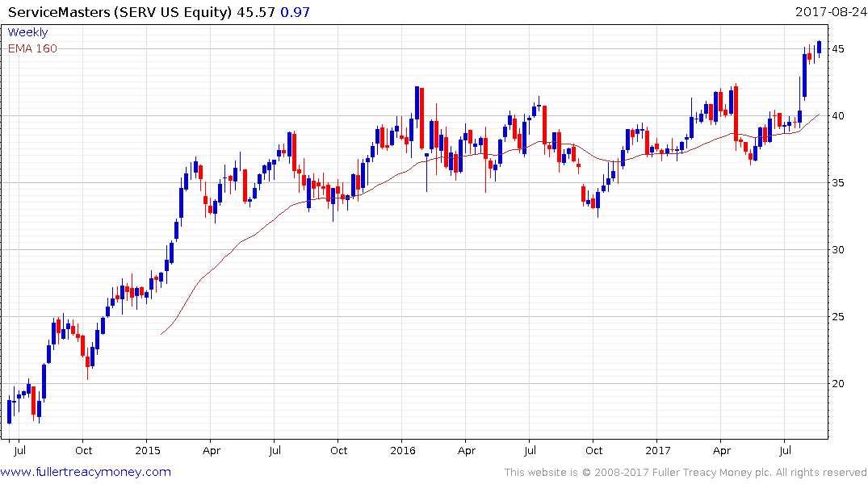Click the EMA 160 legend label
The image size is (868, 484).
[x=32, y=48]
